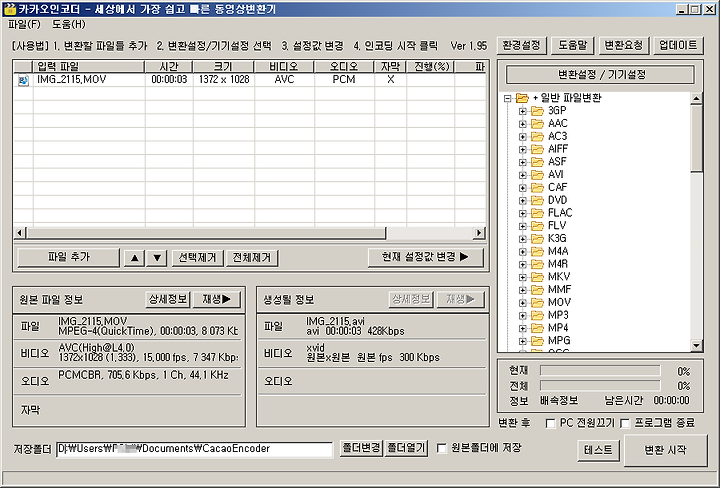720x488 pixels.
Task: Click the 자막 column header
Action: pos(390,67)
